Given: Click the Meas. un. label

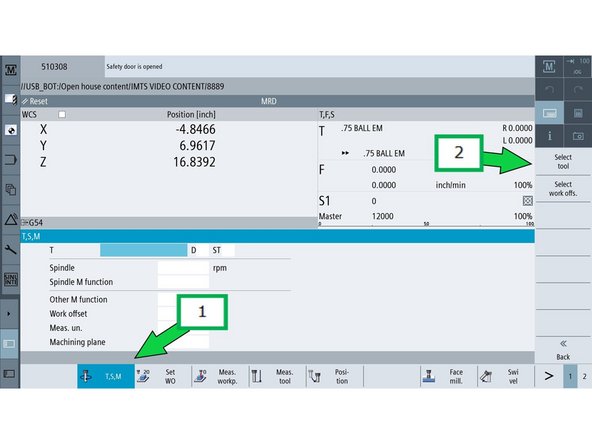Looking at the screenshot, I should [66, 328].
